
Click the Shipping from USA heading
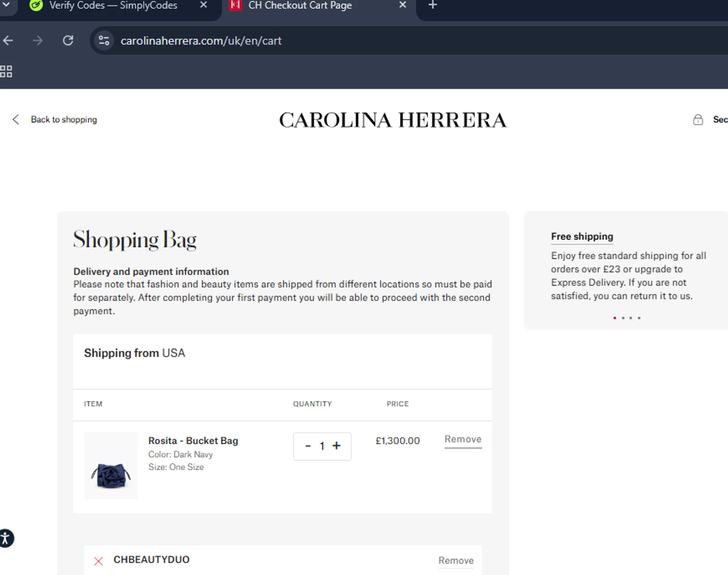[134, 353]
